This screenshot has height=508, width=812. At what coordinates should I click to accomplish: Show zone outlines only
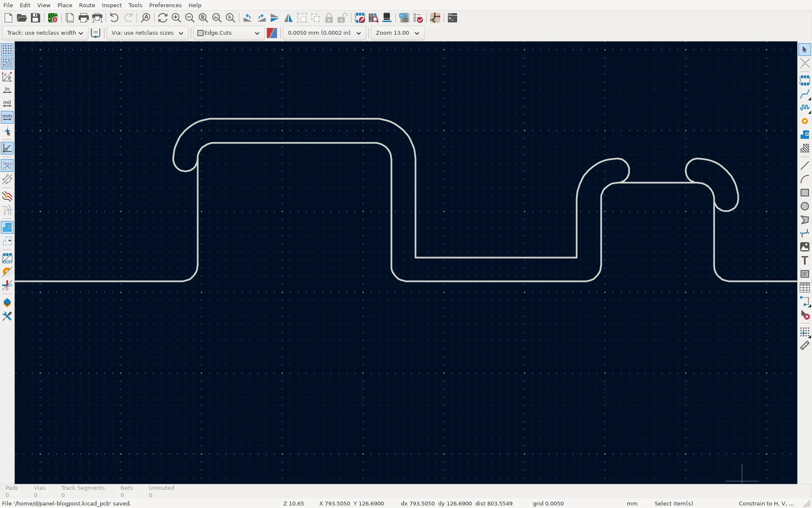(7, 241)
